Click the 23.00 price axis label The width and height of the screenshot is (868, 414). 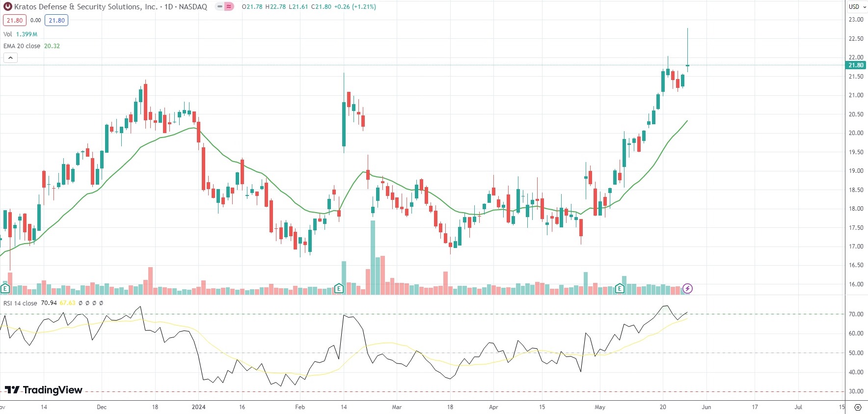[856, 20]
